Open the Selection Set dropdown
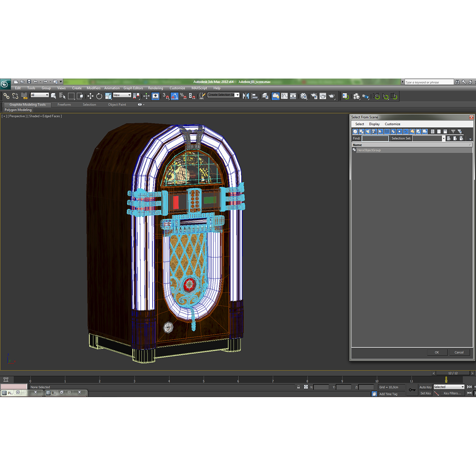This screenshot has width=476, height=476. pos(443,138)
